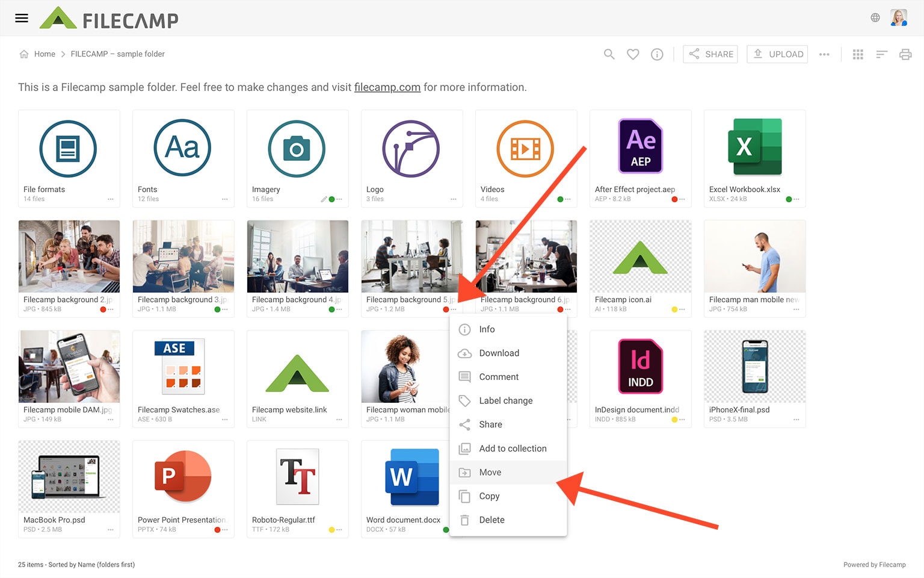
Task: Click red label on After Effect project.aep
Action: [674, 199]
